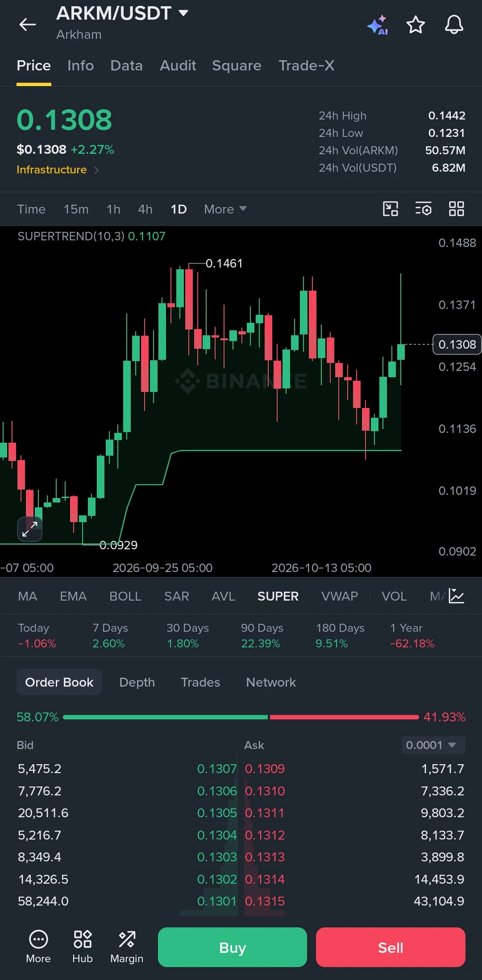Image resolution: width=482 pixels, height=980 pixels.
Task: Open the Hub icon
Action: [x=83, y=947]
